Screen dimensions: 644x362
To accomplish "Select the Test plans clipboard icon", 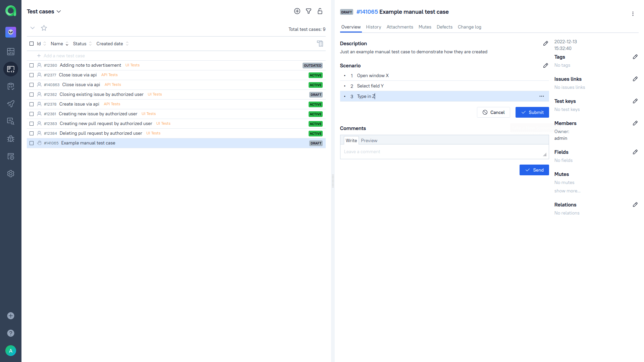I will click(11, 86).
